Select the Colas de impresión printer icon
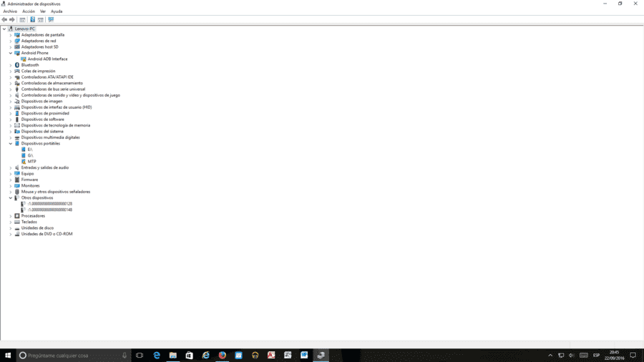 point(17,71)
